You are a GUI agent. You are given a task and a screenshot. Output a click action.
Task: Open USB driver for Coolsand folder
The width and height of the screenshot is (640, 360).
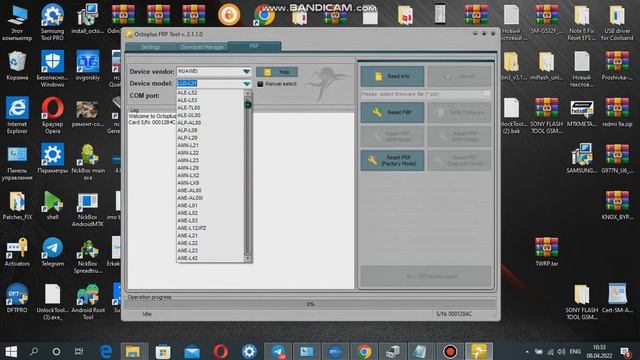[x=617, y=22]
